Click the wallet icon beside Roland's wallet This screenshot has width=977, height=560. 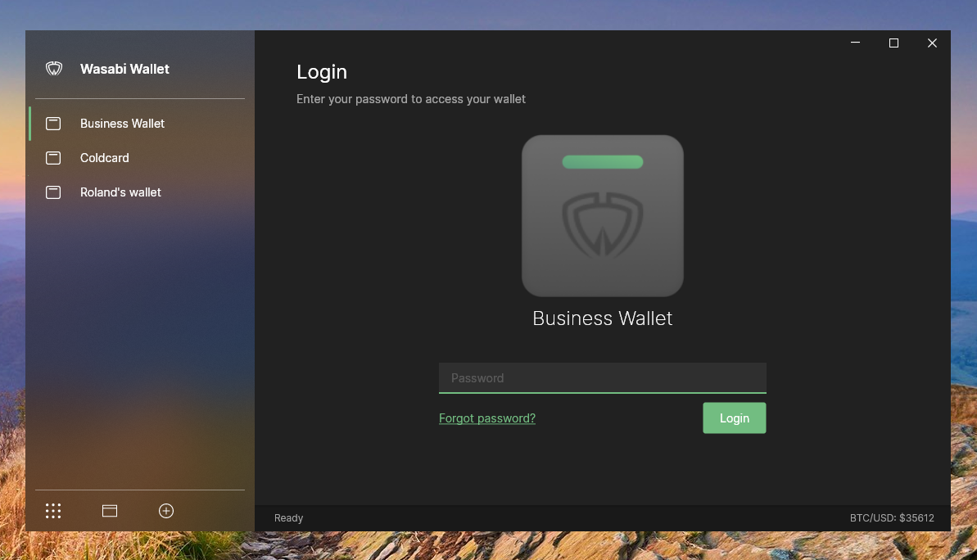pos(53,192)
